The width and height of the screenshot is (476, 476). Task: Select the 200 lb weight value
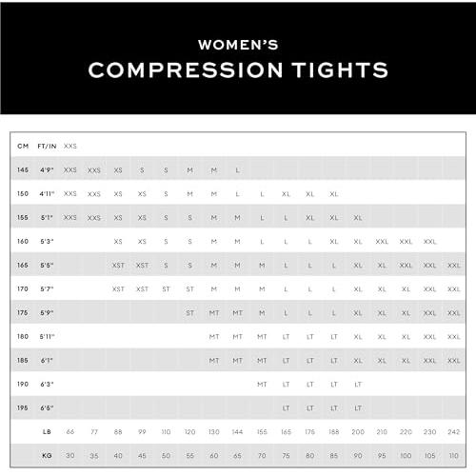[358, 432]
